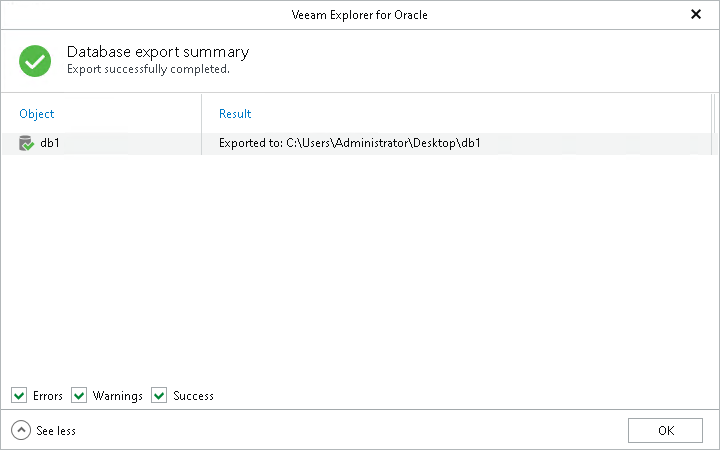Image resolution: width=720 pixels, height=450 pixels.
Task: Collapse details with the See less arrow
Action: [x=21, y=430]
